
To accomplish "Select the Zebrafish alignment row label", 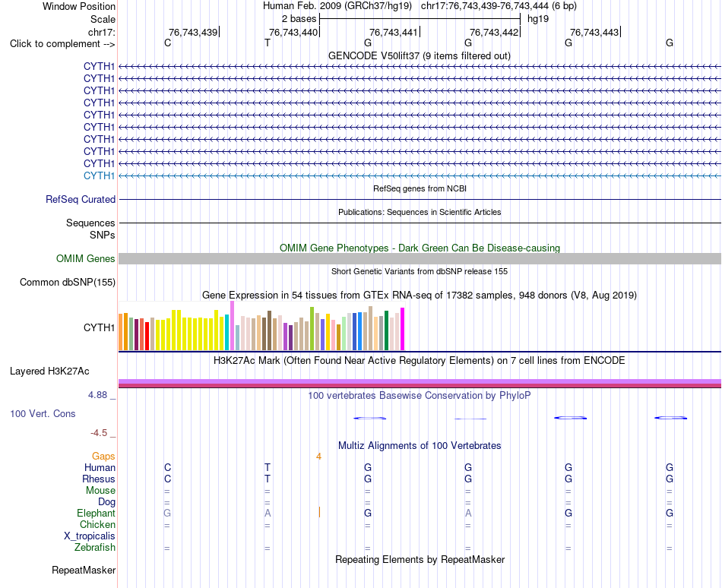I will pos(95,548).
